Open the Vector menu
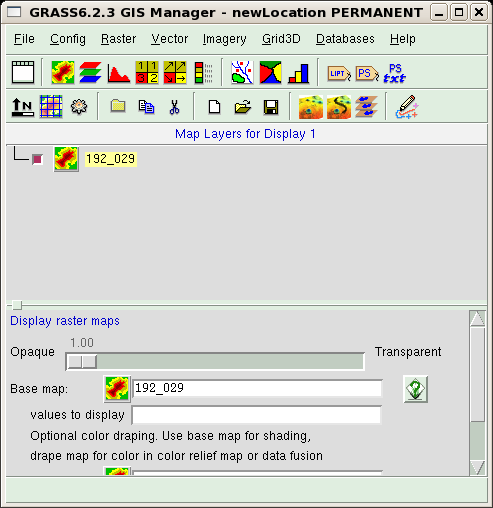Viewport: 493px width, 508px height. pos(169,39)
